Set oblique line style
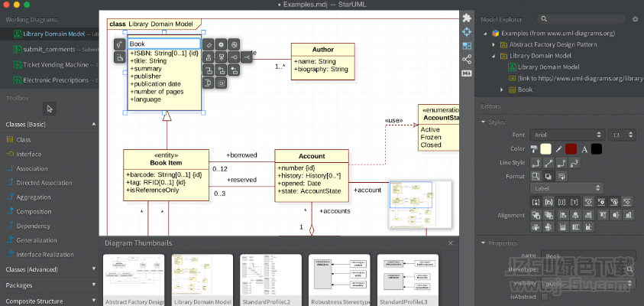Screen dimensions: 644x306 click(549, 163)
